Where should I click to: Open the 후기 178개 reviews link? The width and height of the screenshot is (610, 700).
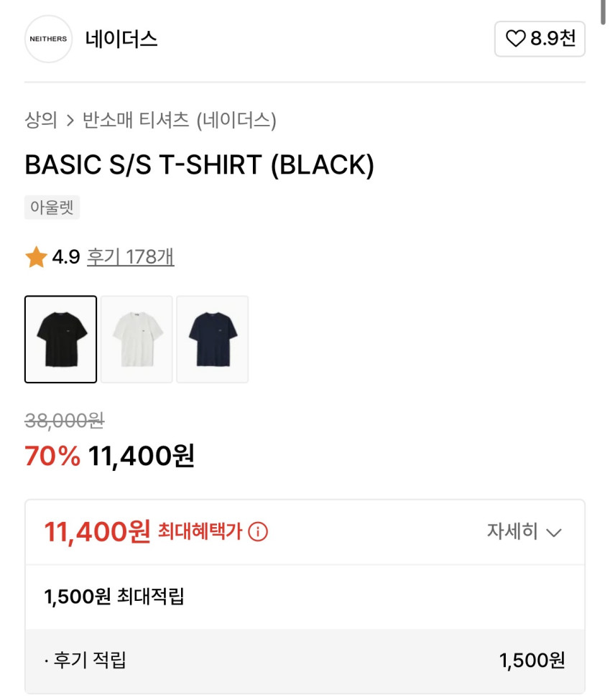[x=130, y=257]
